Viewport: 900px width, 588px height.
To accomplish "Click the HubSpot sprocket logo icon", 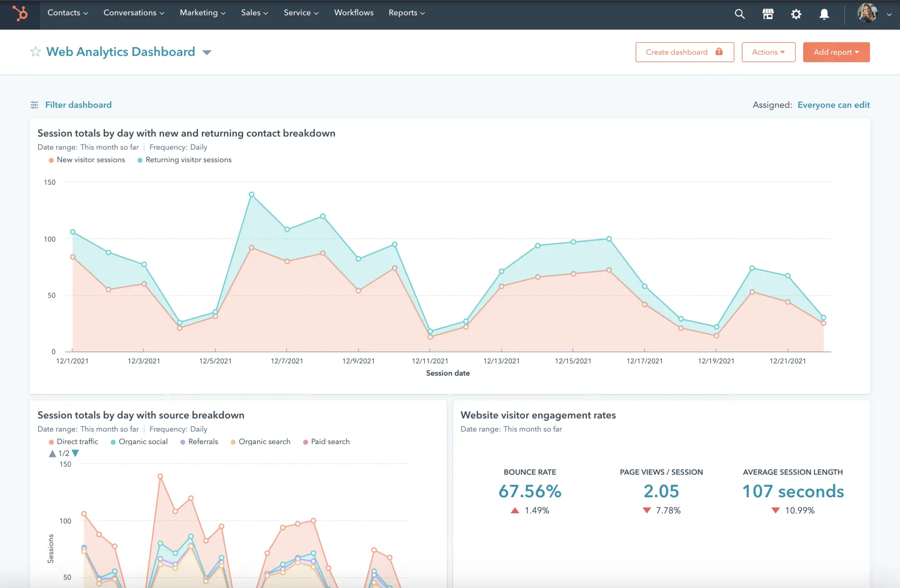I will pos(19,14).
